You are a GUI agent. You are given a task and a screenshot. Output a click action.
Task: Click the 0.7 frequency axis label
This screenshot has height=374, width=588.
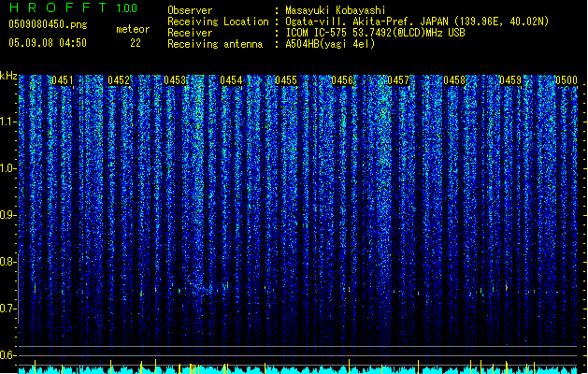coord(8,309)
